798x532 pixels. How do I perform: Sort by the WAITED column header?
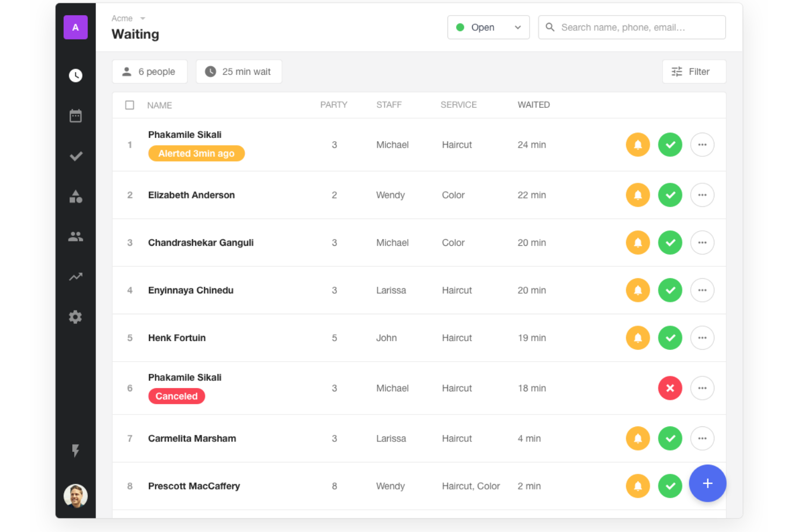click(x=533, y=105)
